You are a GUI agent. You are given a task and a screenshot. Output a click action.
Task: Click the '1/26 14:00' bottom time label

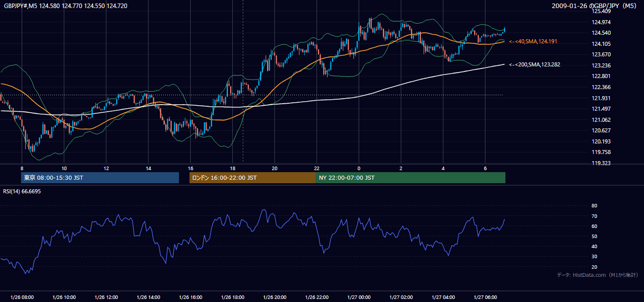148,297
